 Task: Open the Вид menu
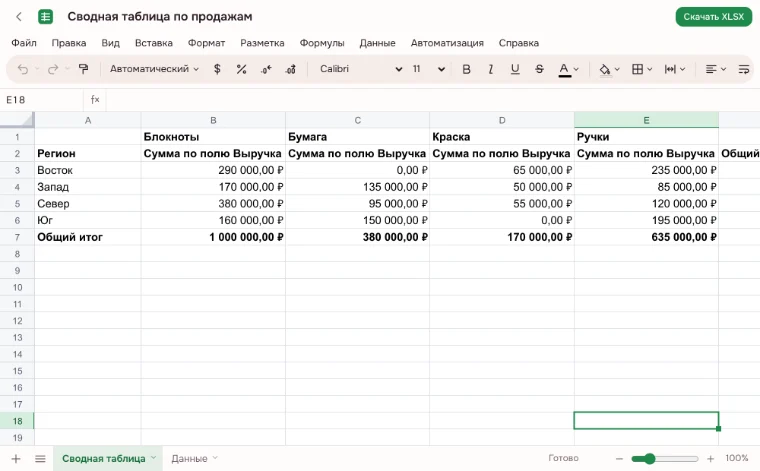pos(111,43)
